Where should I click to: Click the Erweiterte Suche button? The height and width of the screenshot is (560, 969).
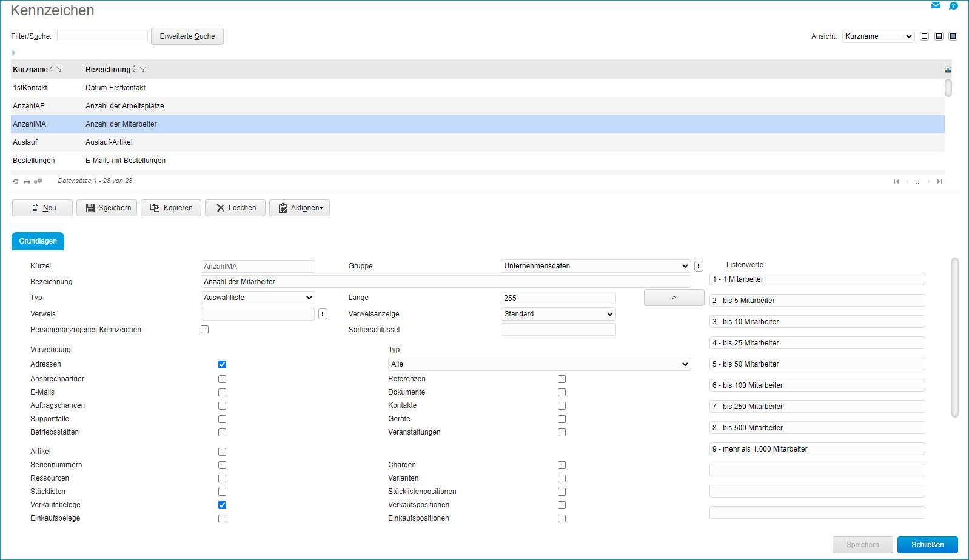[187, 36]
